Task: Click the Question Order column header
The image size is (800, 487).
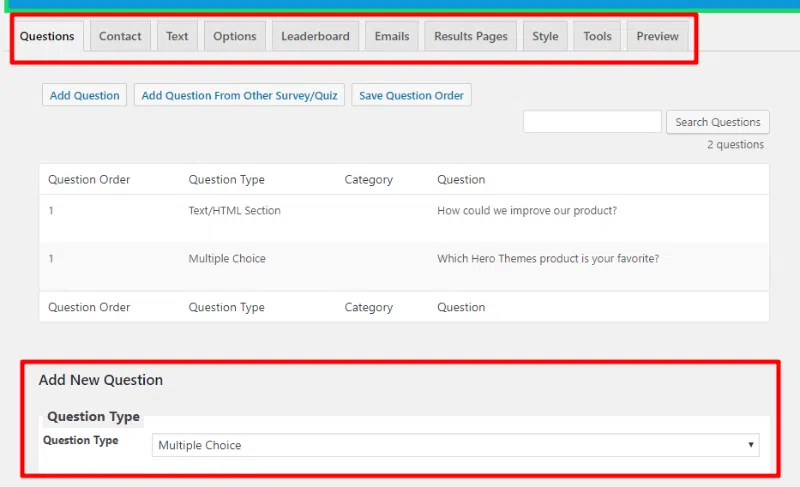Action: pyautogui.click(x=89, y=180)
